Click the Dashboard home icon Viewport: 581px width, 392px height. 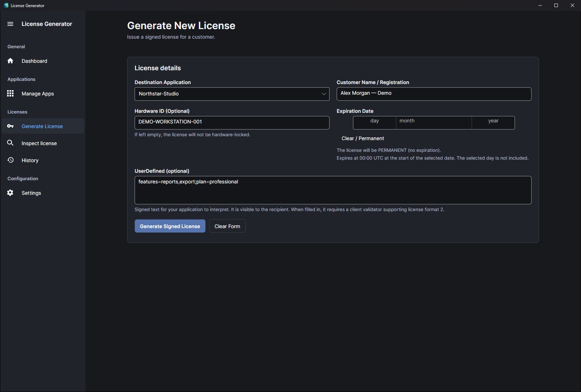10,61
